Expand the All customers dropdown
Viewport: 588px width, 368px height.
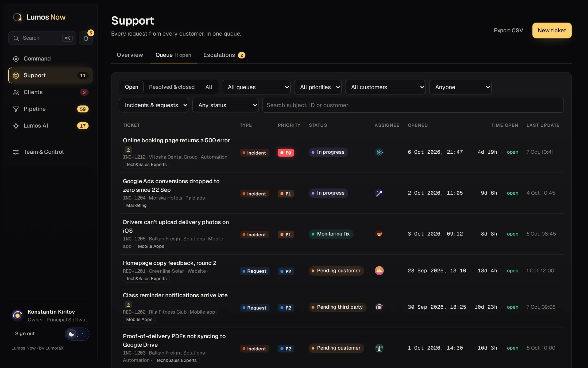pos(385,87)
